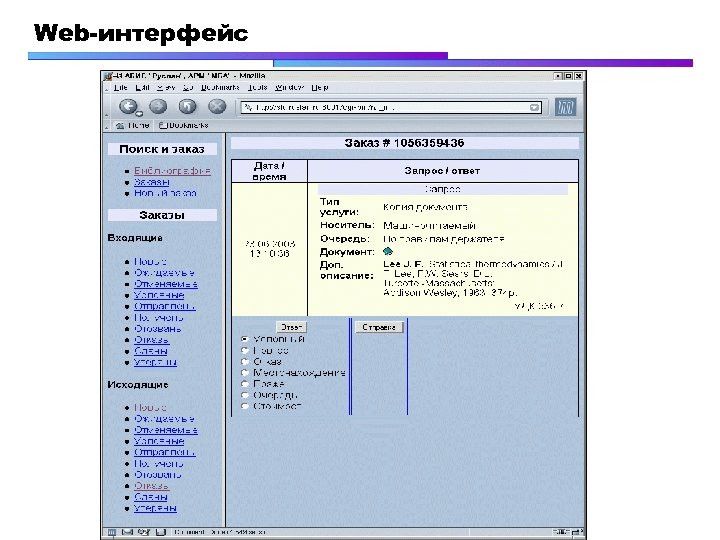Image resolution: width=720 pixels, height=540 pixels.
Task: Click the Ответ button
Action: coord(292,327)
